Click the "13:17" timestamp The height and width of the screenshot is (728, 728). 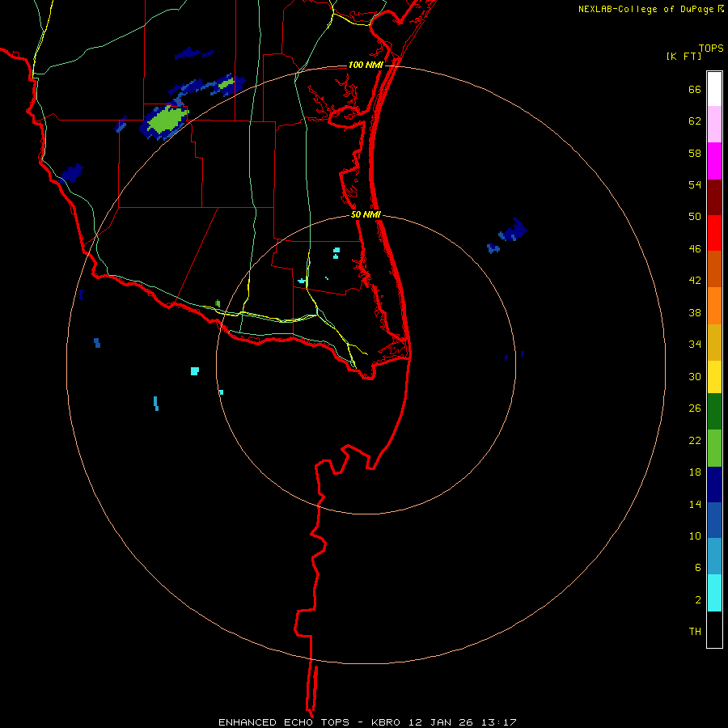[x=497, y=722]
